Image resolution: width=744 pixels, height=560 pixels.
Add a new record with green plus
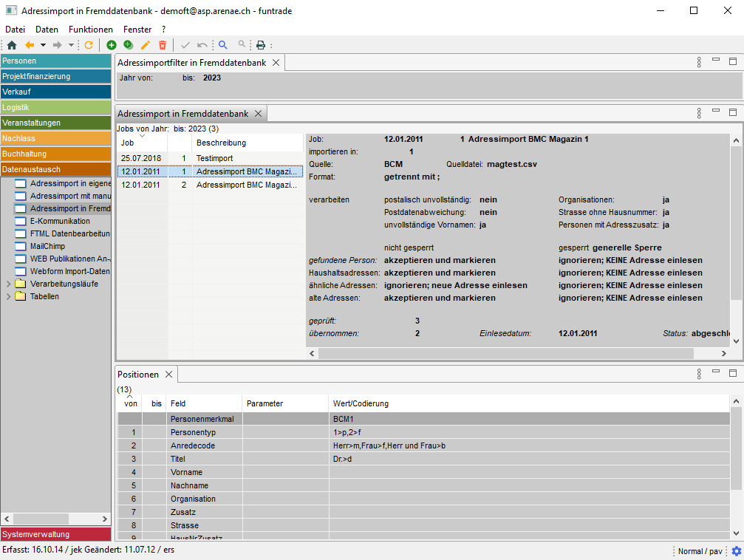[112, 45]
